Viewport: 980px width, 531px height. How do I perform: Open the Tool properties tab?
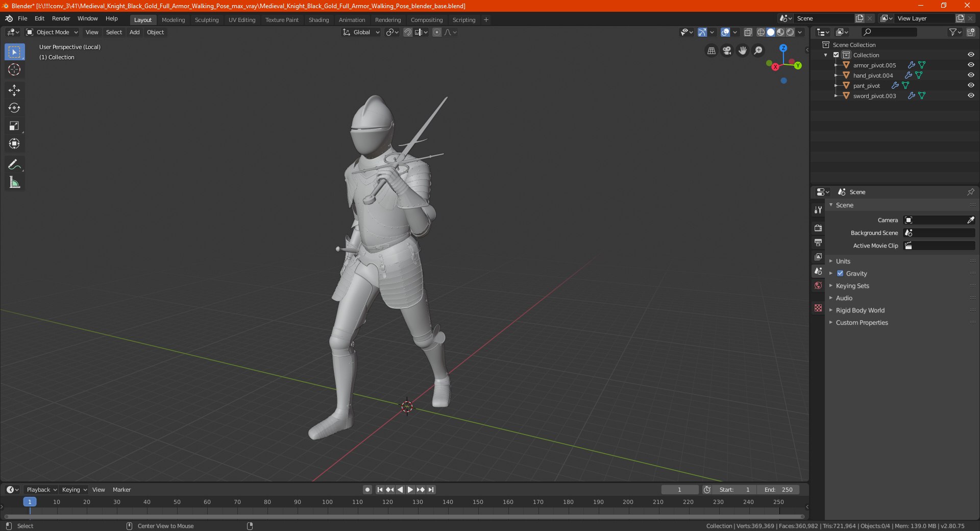pyautogui.click(x=818, y=210)
